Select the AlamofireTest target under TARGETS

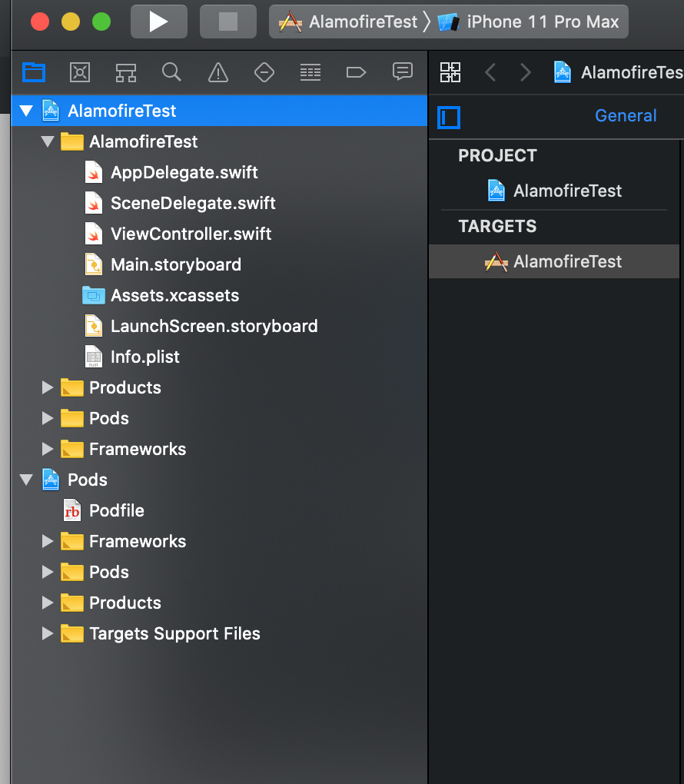click(x=554, y=261)
